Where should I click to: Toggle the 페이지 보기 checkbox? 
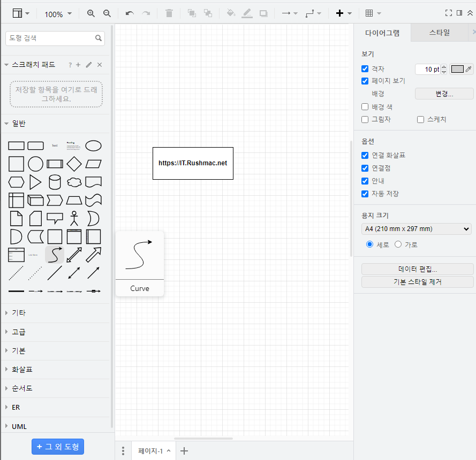coord(365,81)
